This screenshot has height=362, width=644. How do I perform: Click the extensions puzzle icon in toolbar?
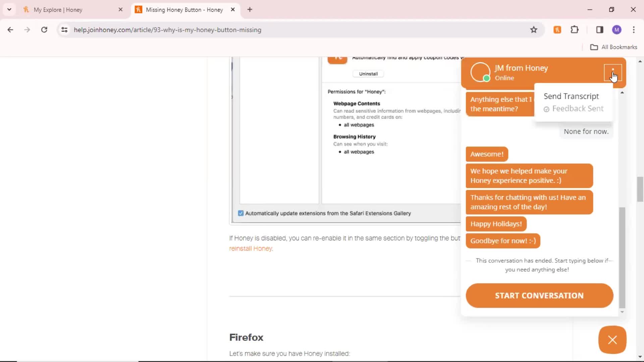pyautogui.click(x=575, y=29)
